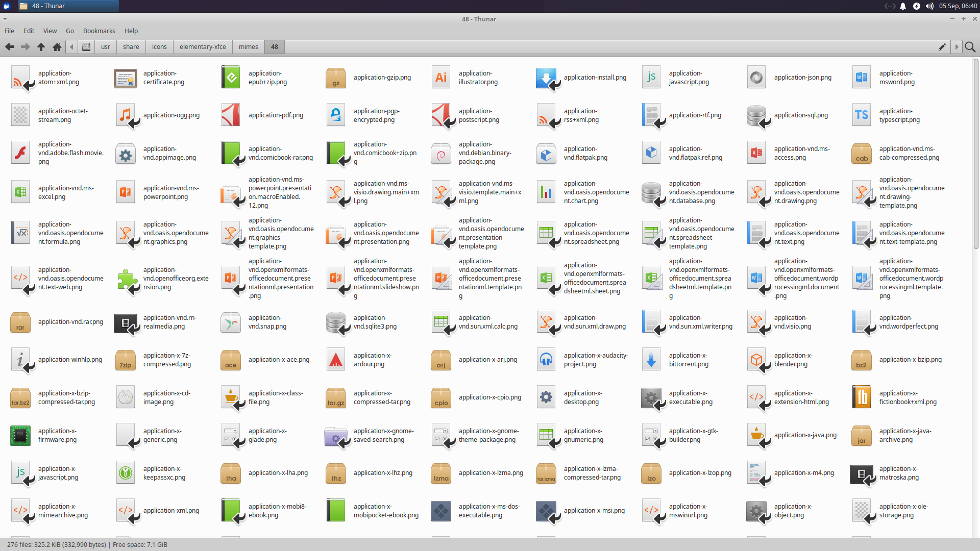Viewport: 980px width, 551px height.
Task: Open the Bookmarks menu
Action: pos(99,31)
